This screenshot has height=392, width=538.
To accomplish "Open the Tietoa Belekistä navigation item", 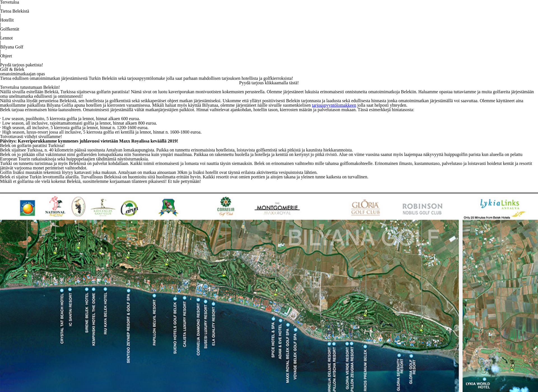I will [15, 11].
